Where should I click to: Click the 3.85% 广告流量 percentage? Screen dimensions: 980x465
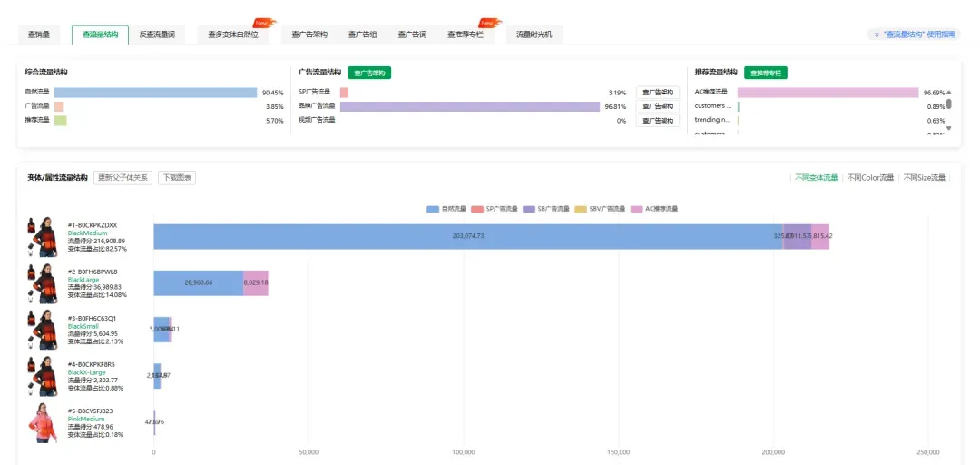tap(274, 107)
